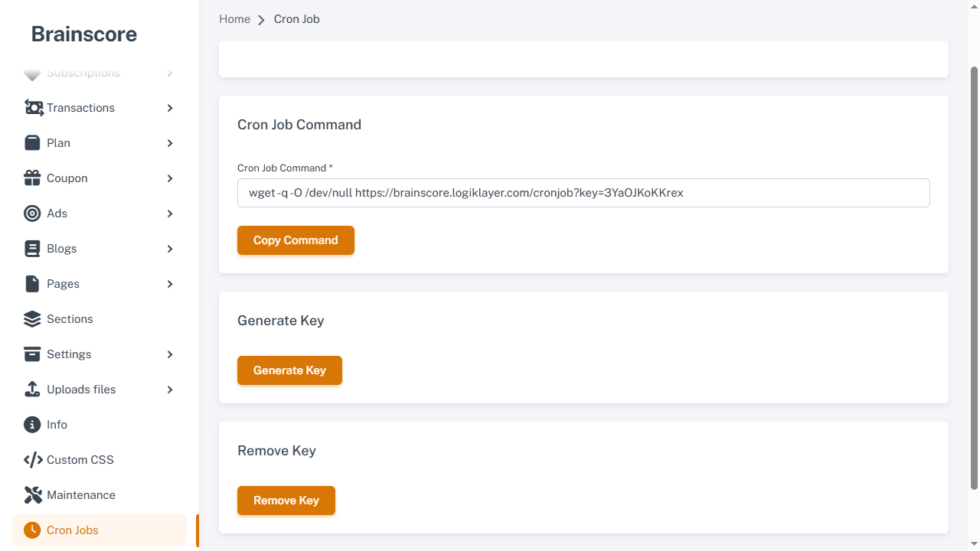
Task: Expand the Uploads files submenu chevron
Action: [x=170, y=390]
